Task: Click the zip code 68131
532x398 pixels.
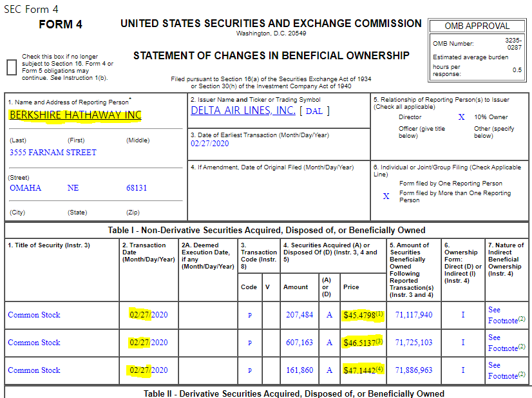Action: 137,188
